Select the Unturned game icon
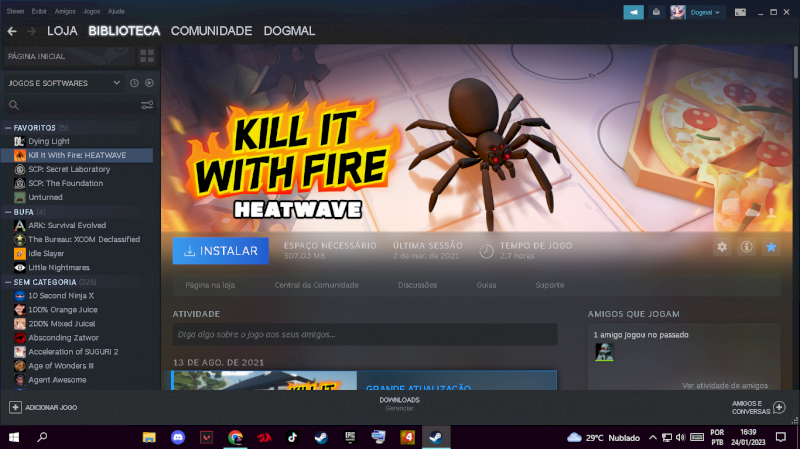This screenshot has height=449, width=800. click(x=19, y=197)
